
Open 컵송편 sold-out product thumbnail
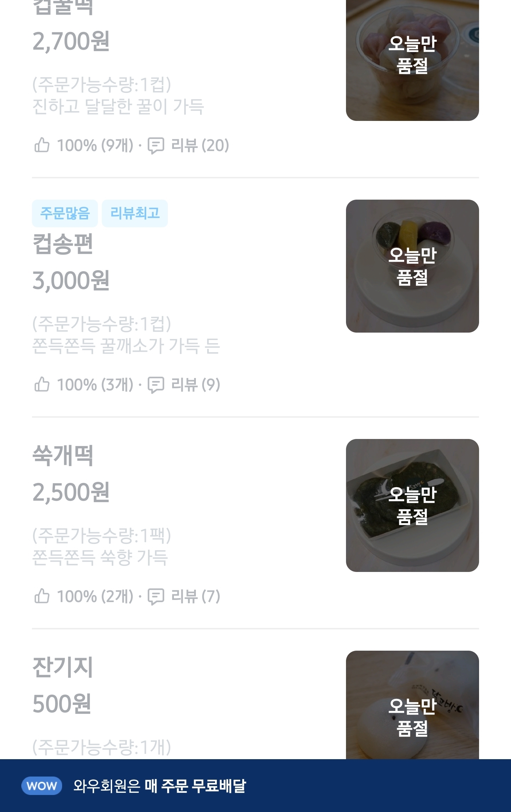[412, 266]
